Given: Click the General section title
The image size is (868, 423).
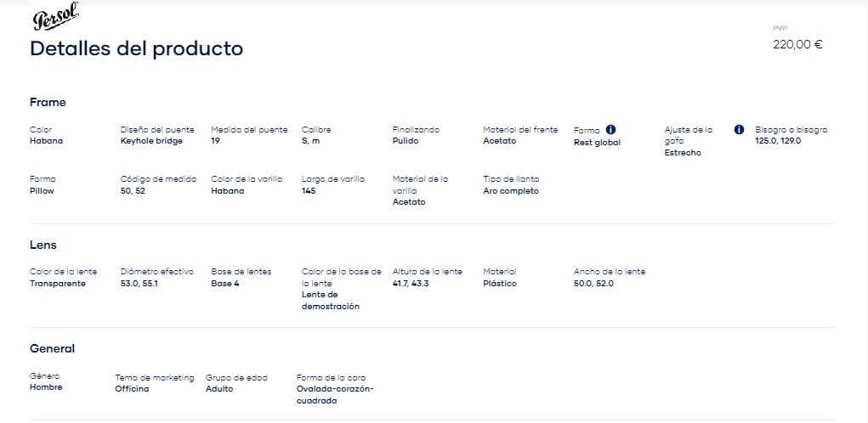Looking at the screenshot, I should (x=52, y=348).
